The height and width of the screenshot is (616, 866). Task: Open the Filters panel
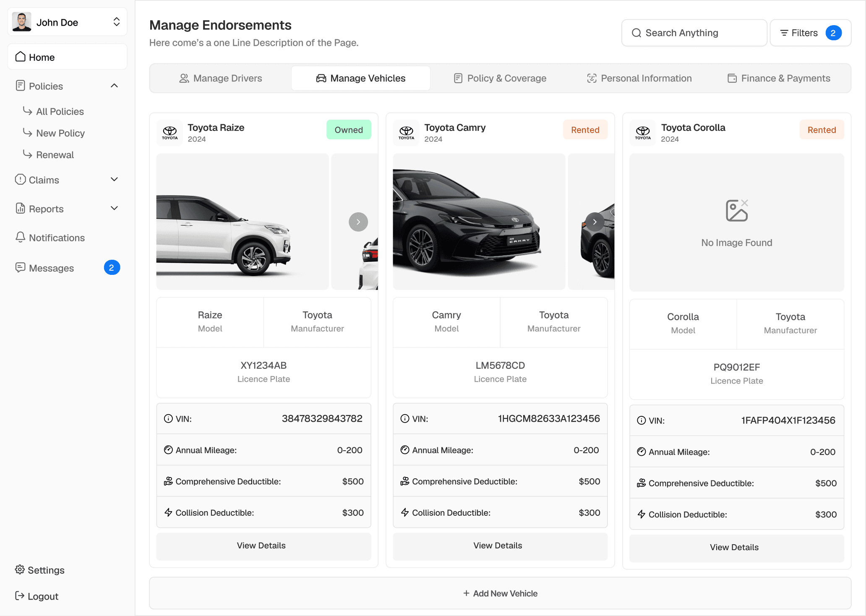pos(810,33)
